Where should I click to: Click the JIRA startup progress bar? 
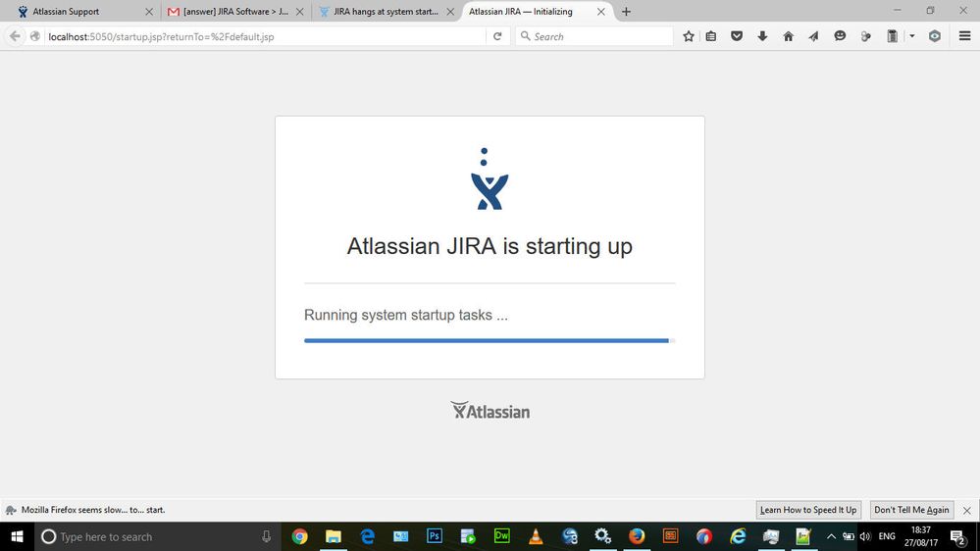pos(490,340)
